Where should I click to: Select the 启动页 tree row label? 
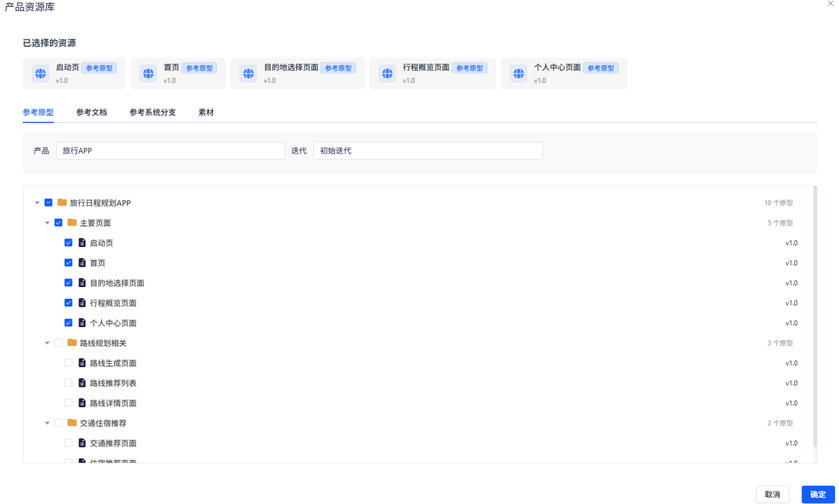102,242
